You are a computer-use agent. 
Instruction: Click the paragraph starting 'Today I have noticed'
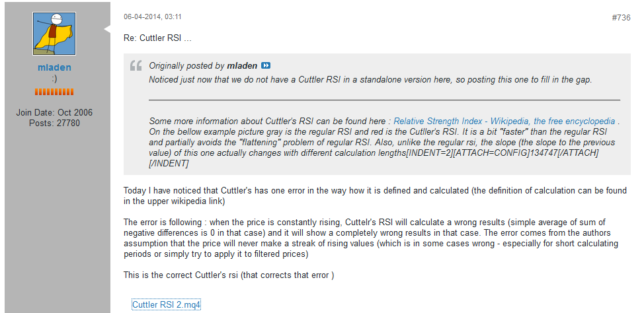pos(374,195)
